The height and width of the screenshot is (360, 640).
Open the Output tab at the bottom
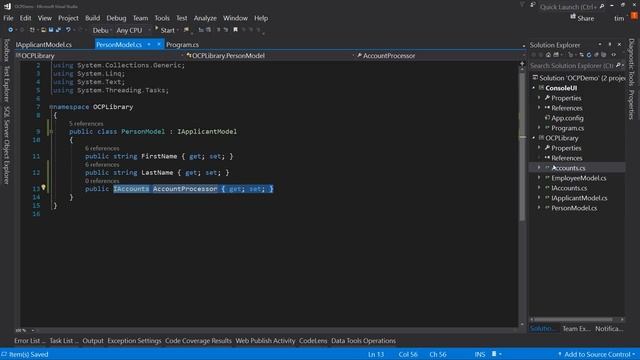click(x=93, y=340)
